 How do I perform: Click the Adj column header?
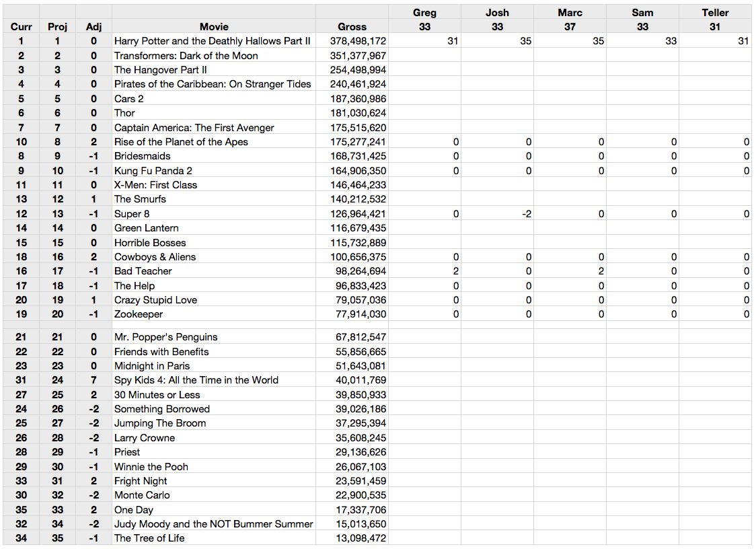93,27
